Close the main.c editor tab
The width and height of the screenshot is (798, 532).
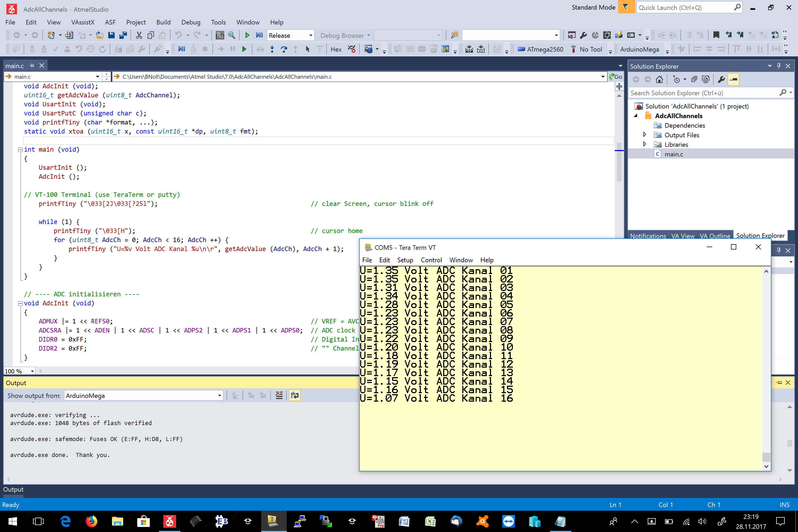click(42, 65)
